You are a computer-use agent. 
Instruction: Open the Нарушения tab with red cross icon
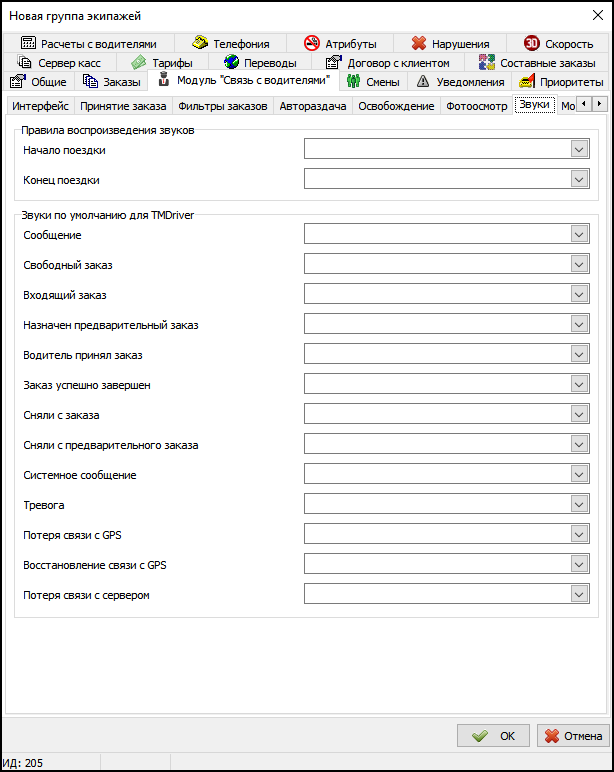pyautogui.click(x=419, y=44)
